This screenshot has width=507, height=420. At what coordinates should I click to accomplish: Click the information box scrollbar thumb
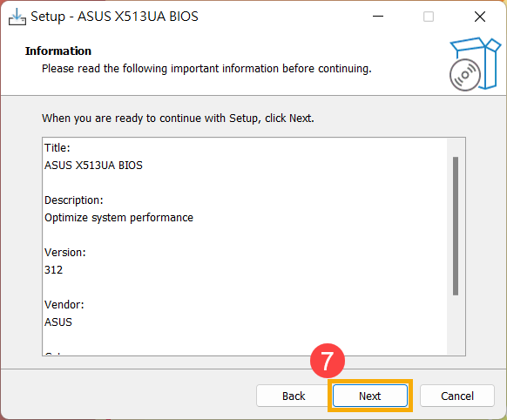[456, 226]
